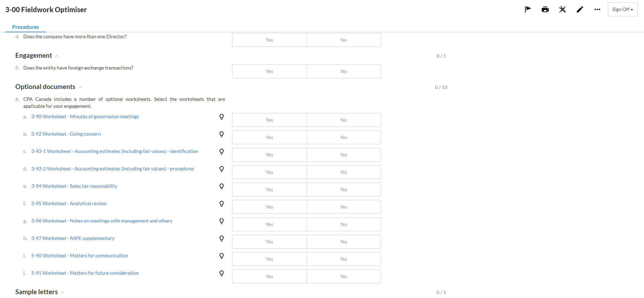Click the pencil edit icon
This screenshot has height=298, width=644.
point(580,9)
